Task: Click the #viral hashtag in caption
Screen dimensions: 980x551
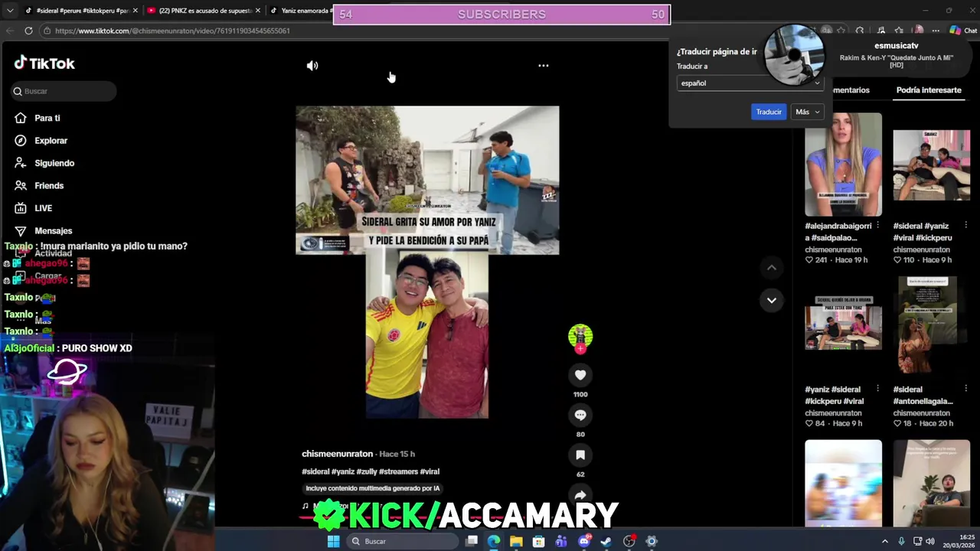Action: [x=430, y=471]
